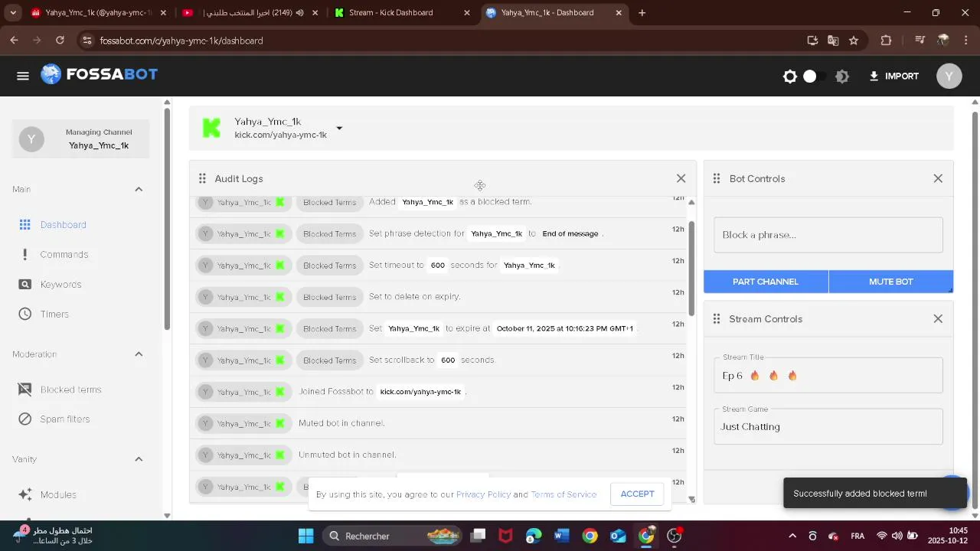Click the dark-mode brightness icon
This screenshot has height=551, width=980.
click(842, 77)
